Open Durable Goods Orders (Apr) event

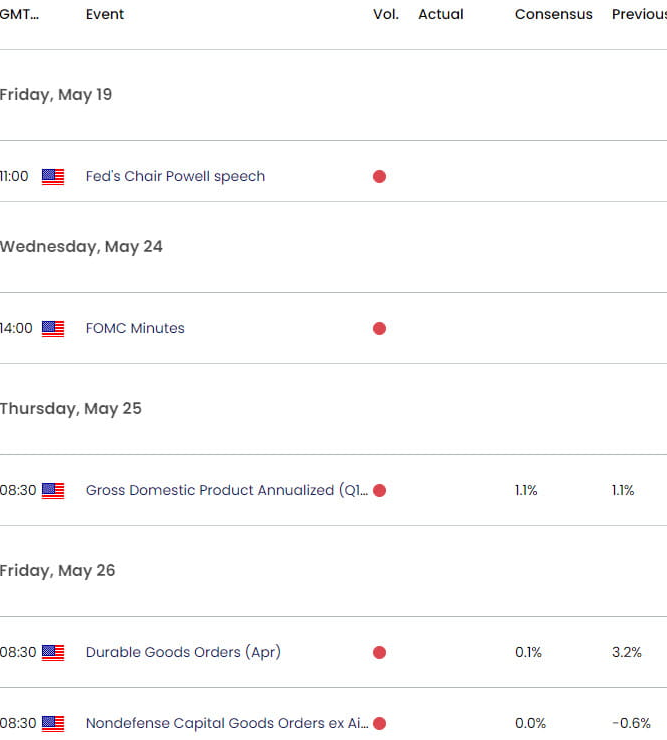pyautogui.click(x=183, y=652)
